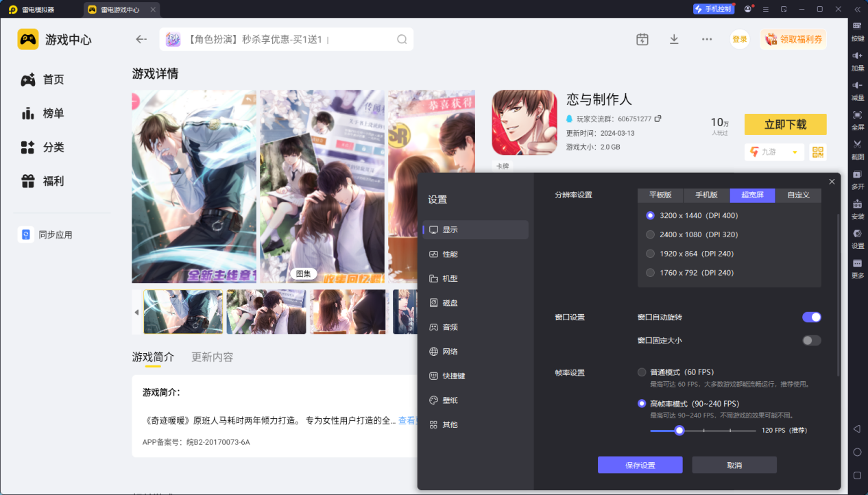Switch to the 手机版 resolution tab
The width and height of the screenshot is (868, 495).
tap(706, 195)
